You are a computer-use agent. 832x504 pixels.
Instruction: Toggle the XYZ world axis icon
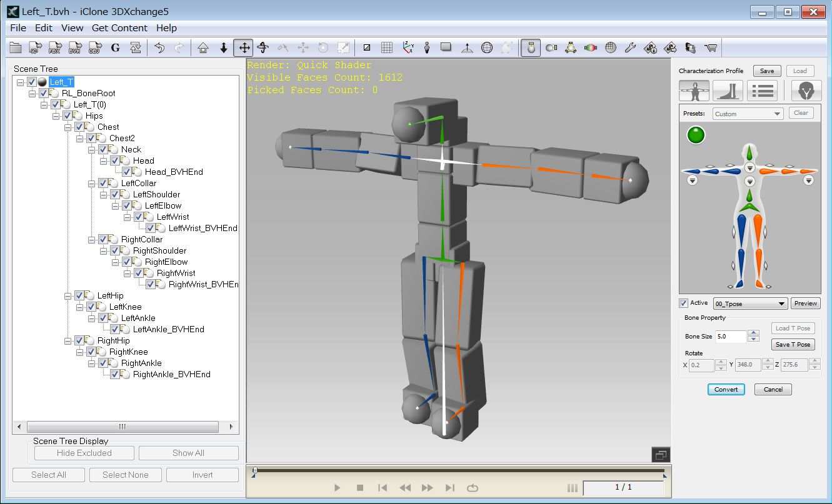[x=408, y=47]
